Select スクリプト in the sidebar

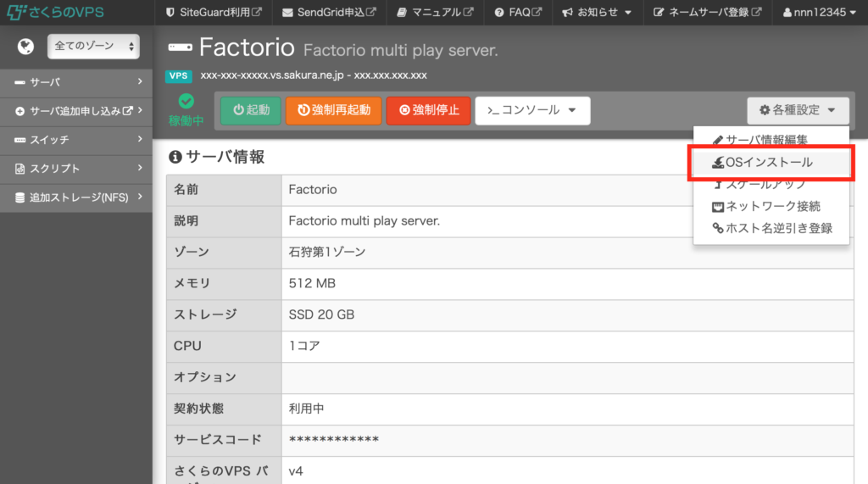pos(76,169)
